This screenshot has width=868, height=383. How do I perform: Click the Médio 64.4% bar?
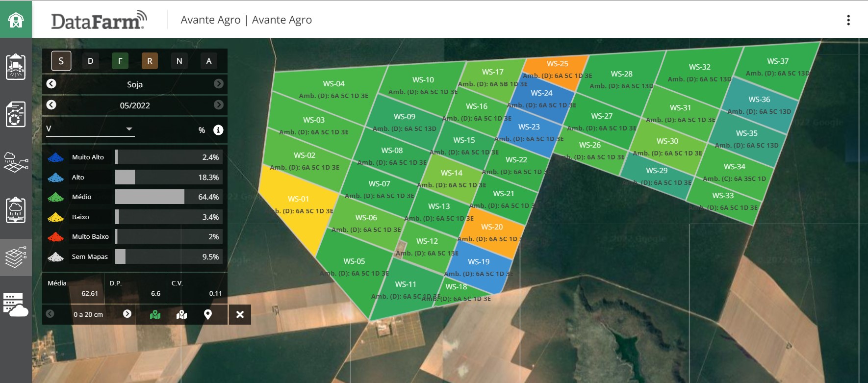[x=169, y=197]
